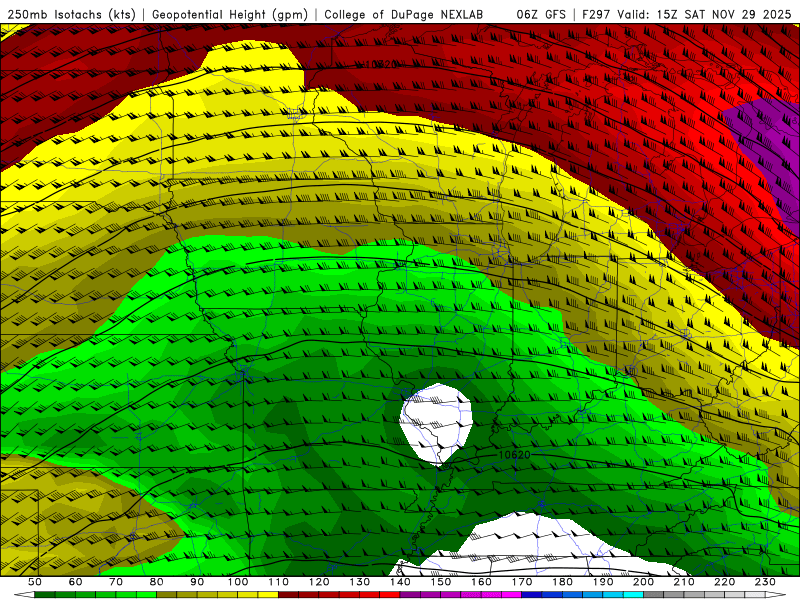
Task: Click the legend value 90
Action: 197,582
